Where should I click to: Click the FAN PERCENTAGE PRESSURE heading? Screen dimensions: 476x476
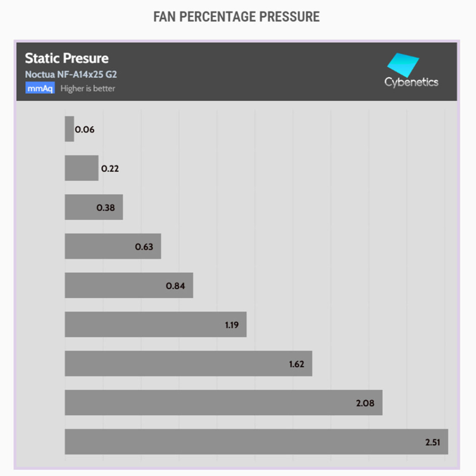[237, 17]
